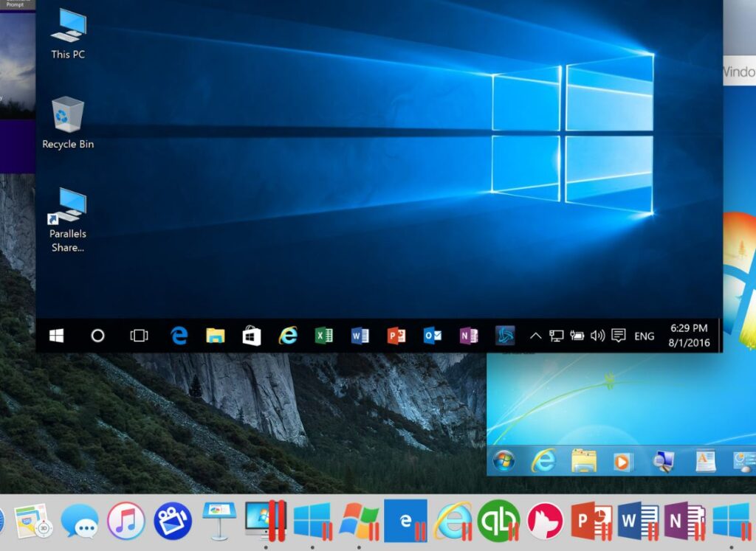Open the Action Center notifications icon
This screenshot has width=756, height=551.
pos(619,335)
